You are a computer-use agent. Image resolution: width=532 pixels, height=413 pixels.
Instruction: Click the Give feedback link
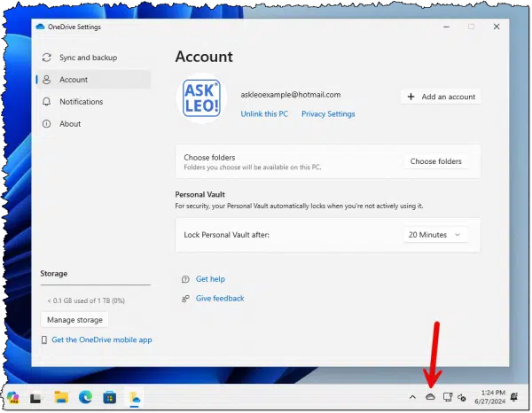click(x=220, y=299)
